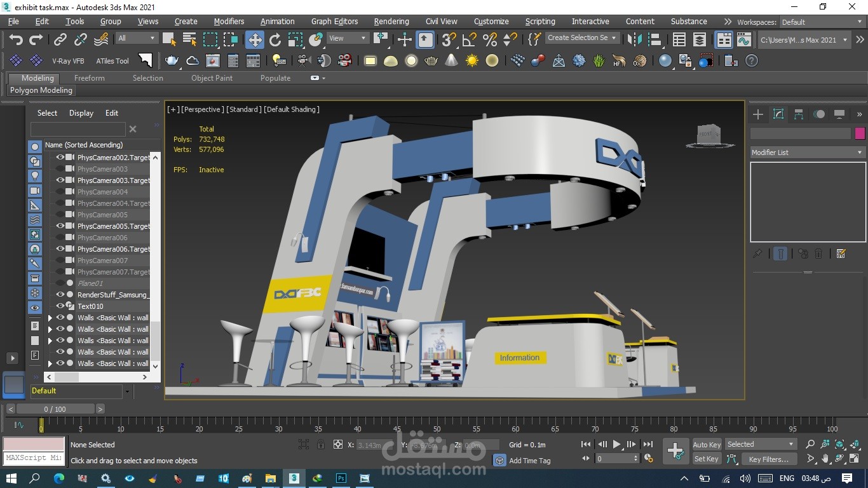Click the pink object color swatch
Image resolution: width=868 pixels, height=488 pixels.
(860, 133)
